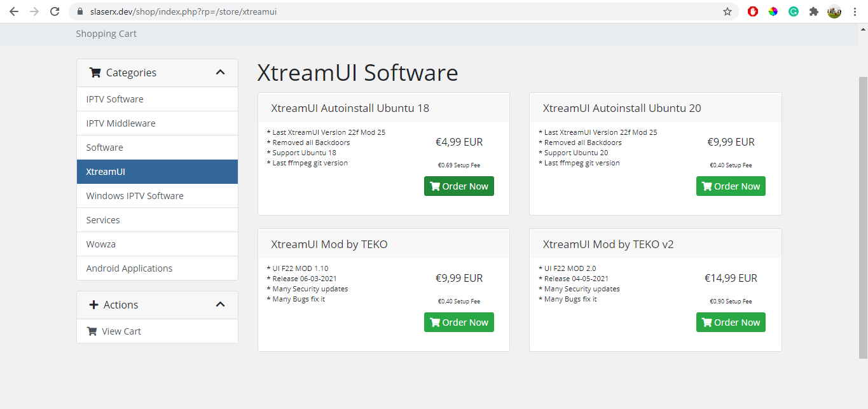This screenshot has height=409, width=868.
Task: Click the €0,69 Setup Fee text
Action: pos(459,165)
